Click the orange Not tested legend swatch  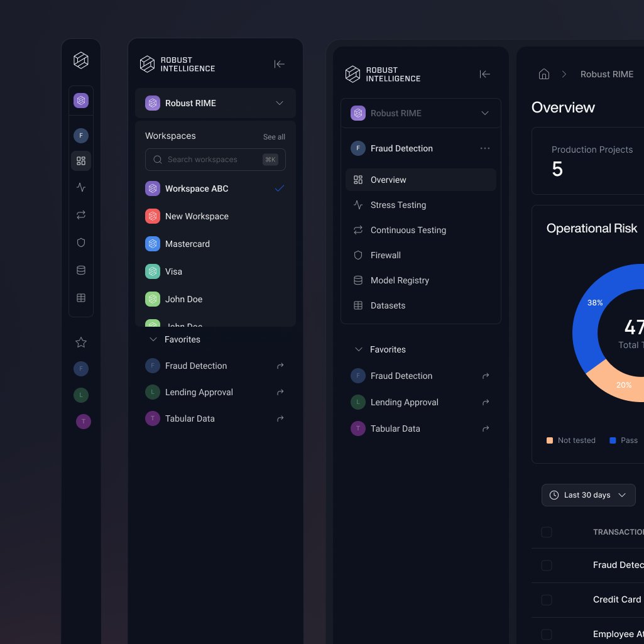[550, 440]
